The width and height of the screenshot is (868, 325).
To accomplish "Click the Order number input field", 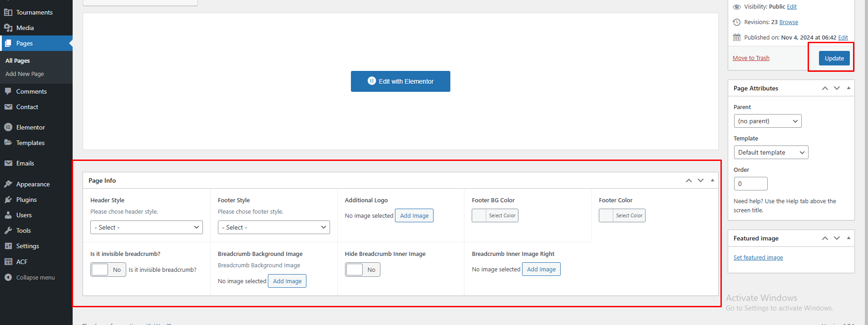I will click(x=750, y=184).
